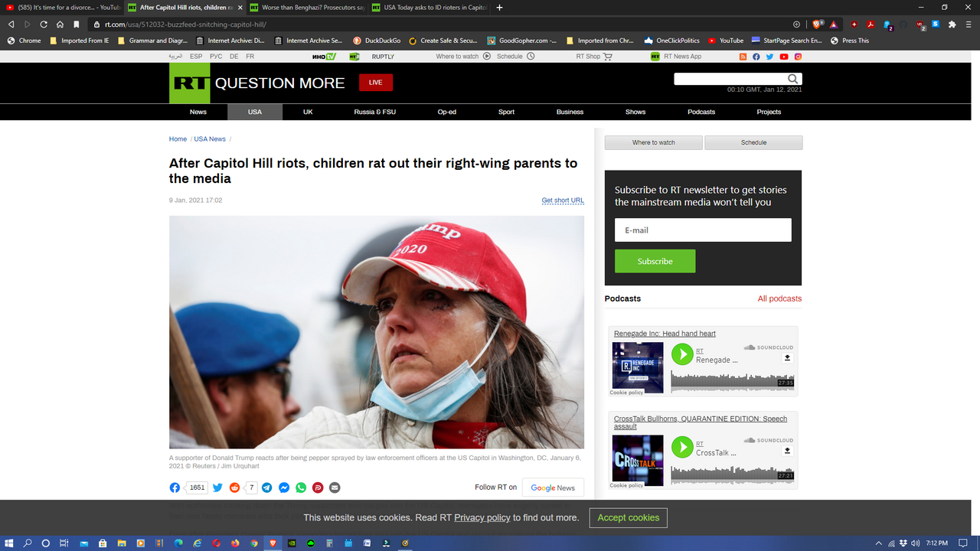Share article on Reddit
Screen dimensions: 980x551
(234, 487)
